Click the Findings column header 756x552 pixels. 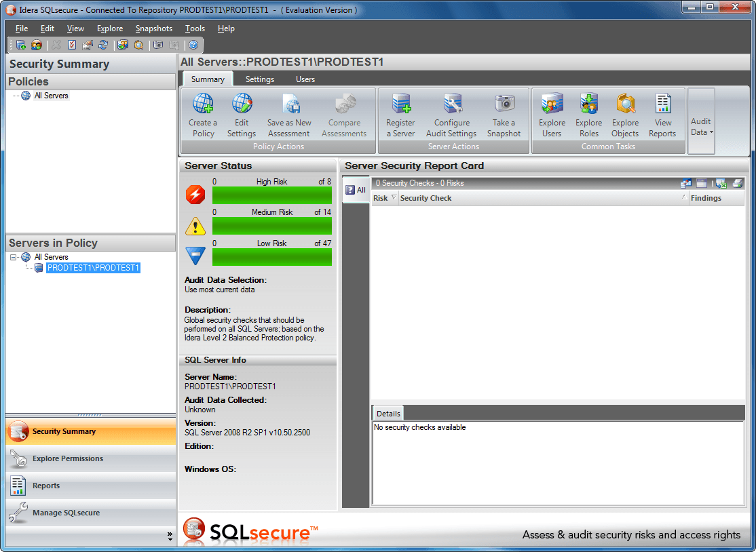(717, 198)
